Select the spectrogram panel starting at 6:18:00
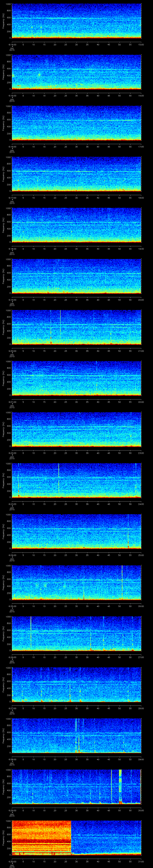This screenshot has width=153, height=868. coord(76,225)
